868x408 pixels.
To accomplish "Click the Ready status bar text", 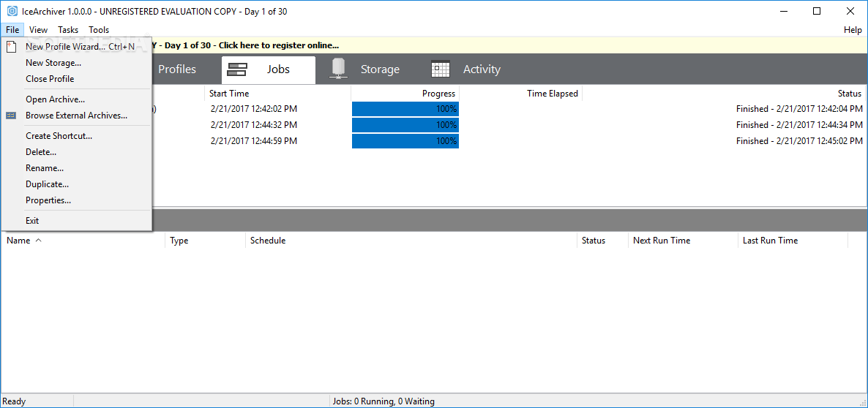I will pos(15,401).
